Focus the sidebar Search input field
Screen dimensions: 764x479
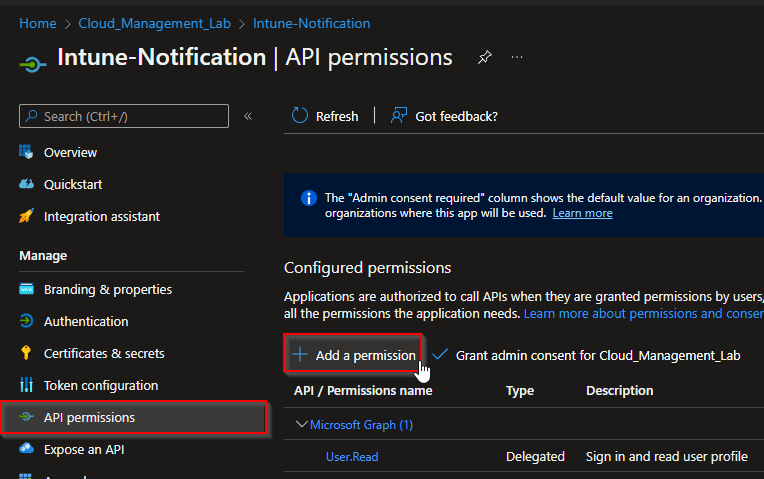coord(130,116)
